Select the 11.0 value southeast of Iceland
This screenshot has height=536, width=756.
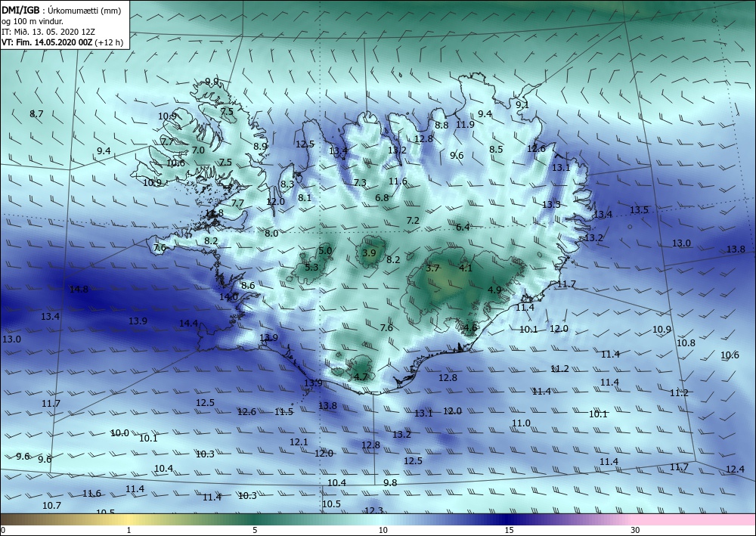(x=521, y=423)
